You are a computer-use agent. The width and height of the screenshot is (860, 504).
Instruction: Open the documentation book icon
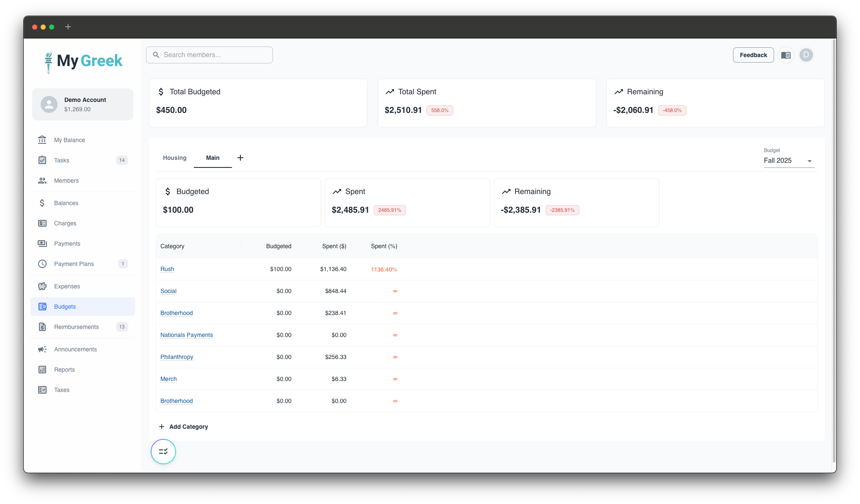786,55
